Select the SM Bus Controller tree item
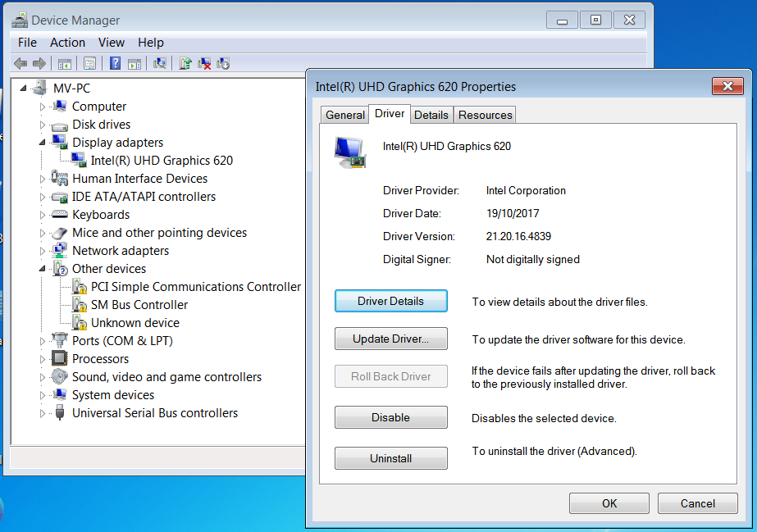Image resolution: width=757 pixels, height=532 pixels. pyautogui.click(x=139, y=305)
